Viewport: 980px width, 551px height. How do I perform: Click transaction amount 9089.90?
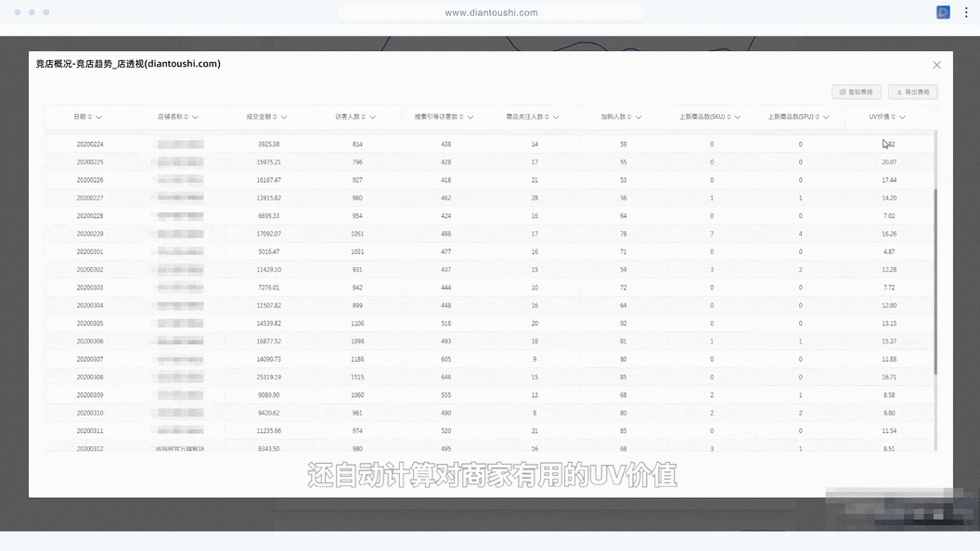(x=269, y=395)
